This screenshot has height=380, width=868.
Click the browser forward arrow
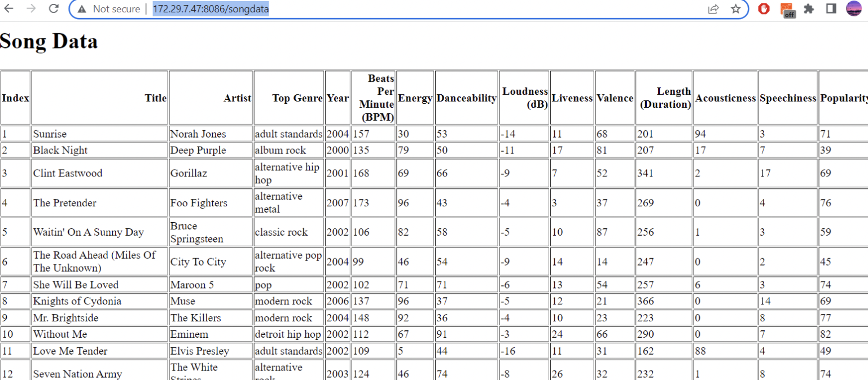pyautogui.click(x=31, y=8)
